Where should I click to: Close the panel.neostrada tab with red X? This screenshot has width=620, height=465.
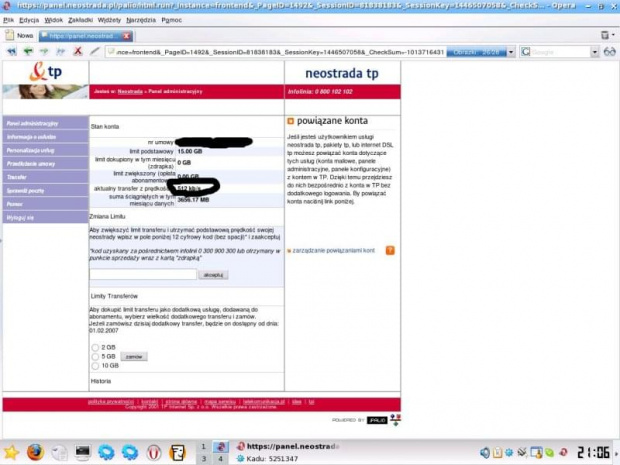pyautogui.click(x=127, y=36)
